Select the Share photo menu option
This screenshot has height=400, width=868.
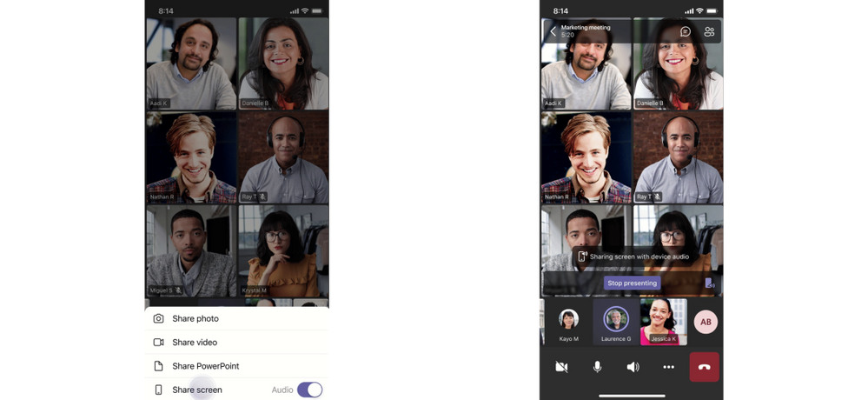tap(195, 319)
